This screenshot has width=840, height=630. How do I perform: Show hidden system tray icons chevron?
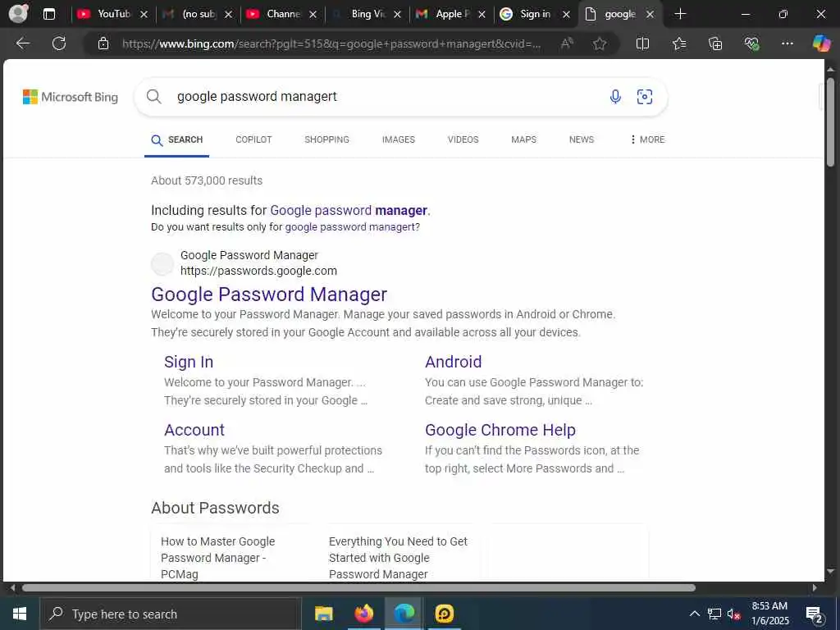pyautogui.click(x=694, y=614)
